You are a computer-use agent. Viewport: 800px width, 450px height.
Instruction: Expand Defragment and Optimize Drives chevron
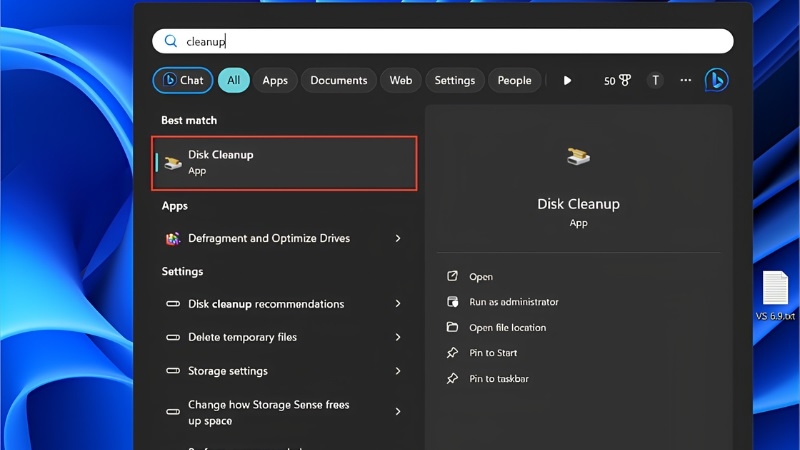point(398,238)
